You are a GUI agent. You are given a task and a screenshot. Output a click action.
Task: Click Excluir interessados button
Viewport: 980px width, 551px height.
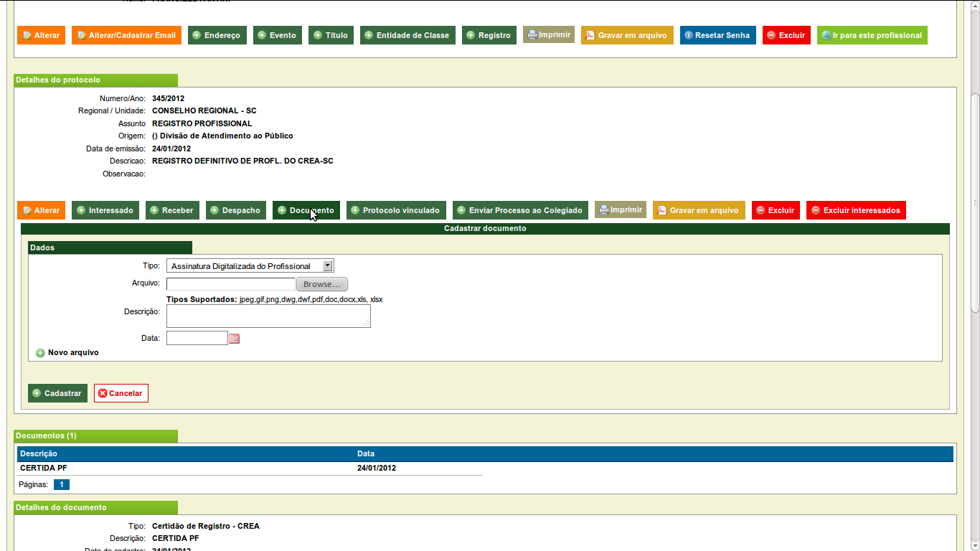856,210
